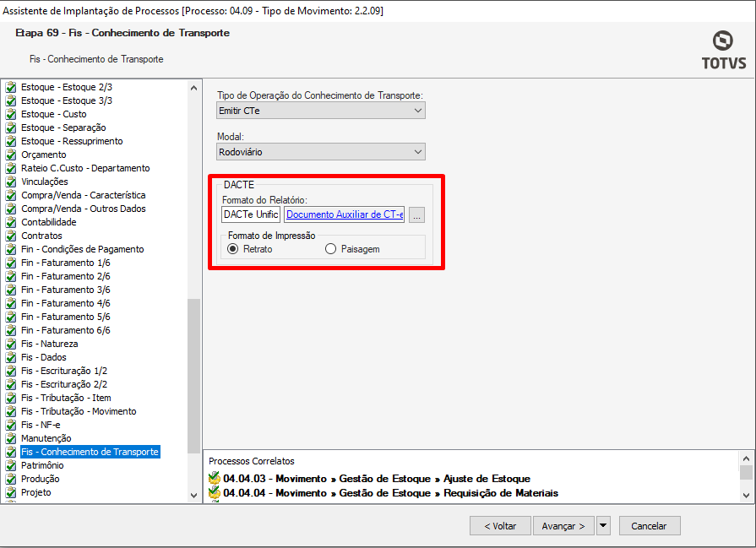Viewport: 756px width, 548px height.
Task: Select the Paisagem print format
Action: [x=330, y=249]
